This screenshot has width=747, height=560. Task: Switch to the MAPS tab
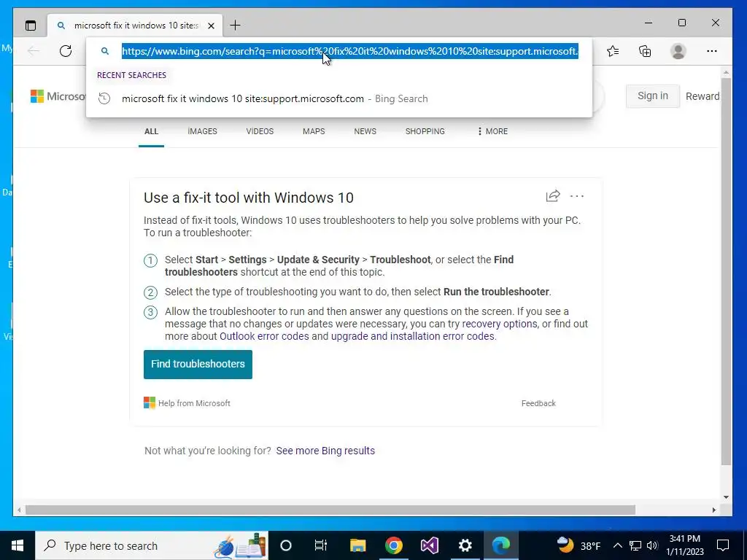coord(314,131)
